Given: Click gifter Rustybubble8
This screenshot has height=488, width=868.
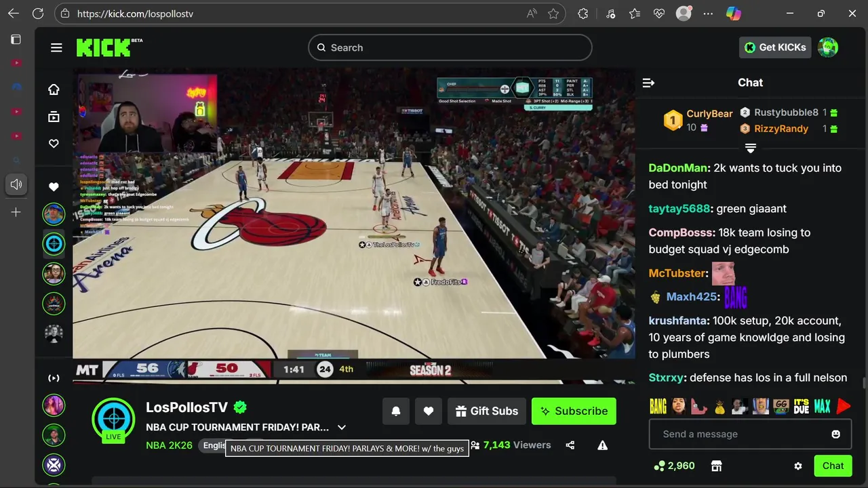Looking at the screenshot, I should [x=786, y=113].
